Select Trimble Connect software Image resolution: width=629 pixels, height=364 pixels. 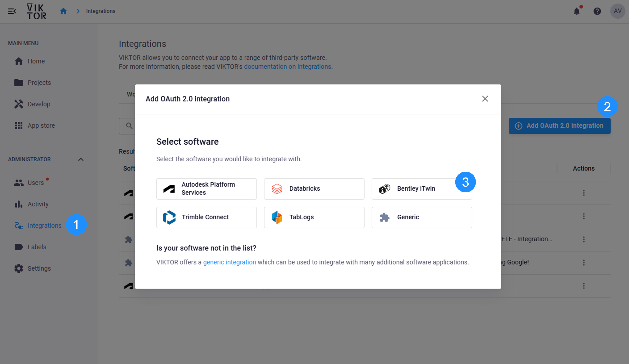click(206, 217)
